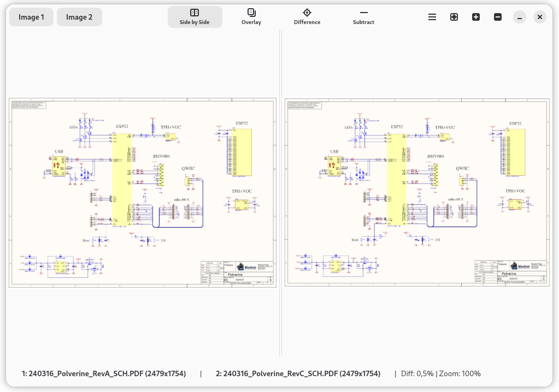This screenshot has height=392, width=559.
Task: Zoom in using the plus icon
Action: (x=476, y=17)
